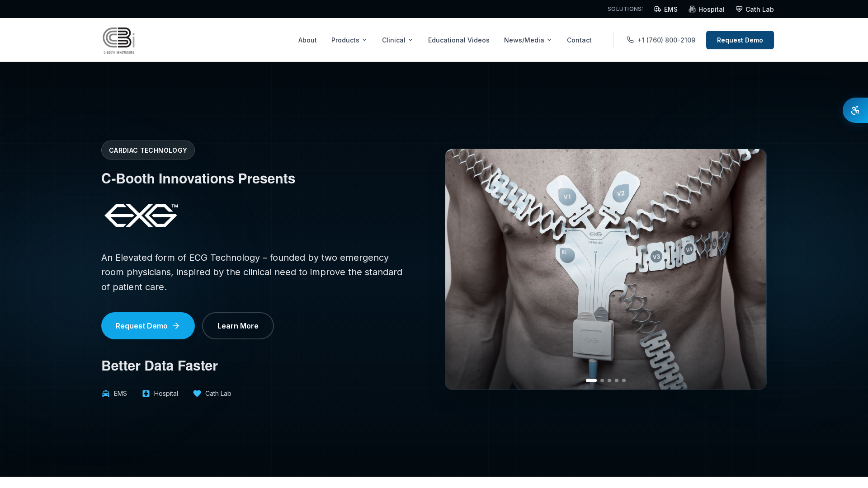
Task: Click the EXG brand logo
Action: [142, 215]
